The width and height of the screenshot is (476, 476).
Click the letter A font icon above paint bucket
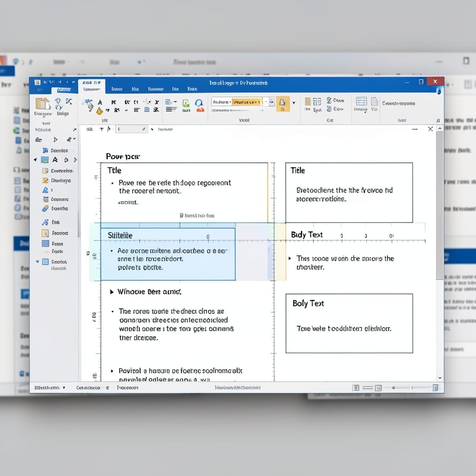100,102
